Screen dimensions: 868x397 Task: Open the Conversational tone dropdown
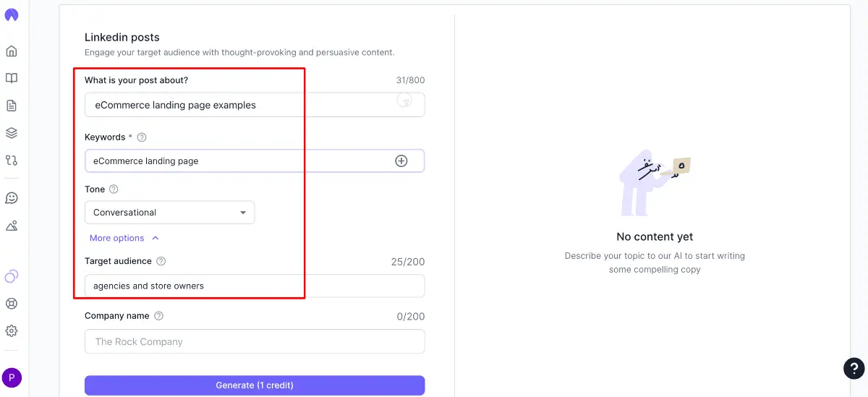[x=169, y=213]
